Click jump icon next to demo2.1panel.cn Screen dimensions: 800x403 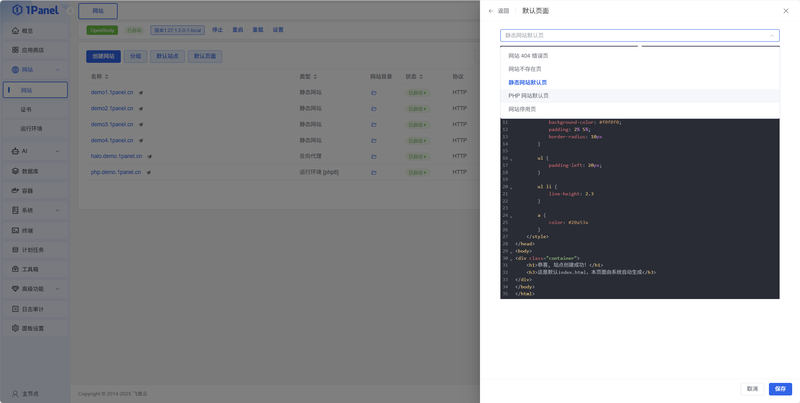(140, 109)
